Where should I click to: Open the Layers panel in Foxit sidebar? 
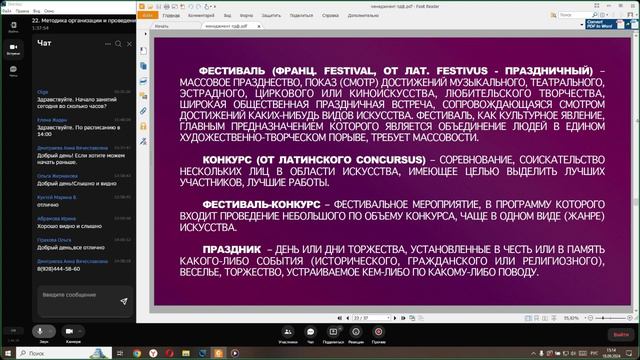point(143,81)
